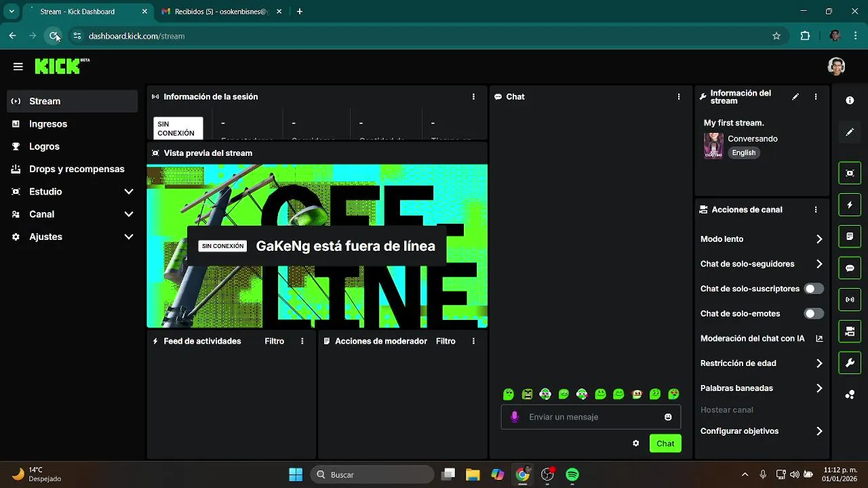Open the emoji picker in message box
The height and width of the screenshot is (488, 868).
(668, 417)
